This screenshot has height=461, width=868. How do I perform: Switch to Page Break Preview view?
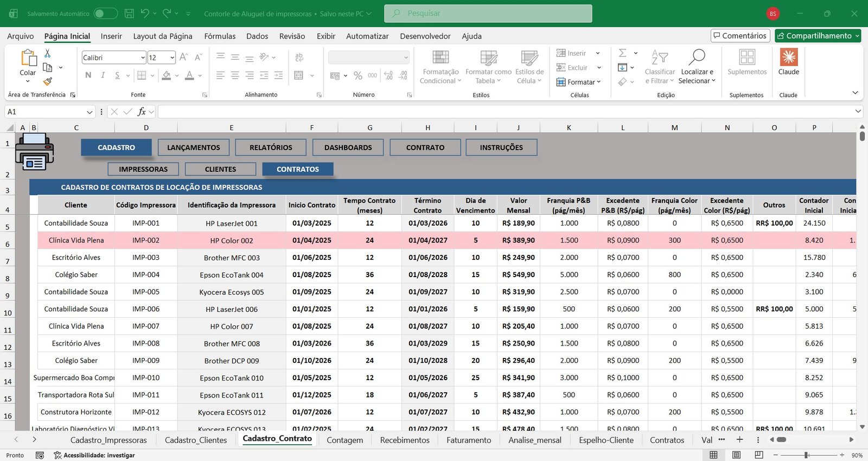coord(759,455)
